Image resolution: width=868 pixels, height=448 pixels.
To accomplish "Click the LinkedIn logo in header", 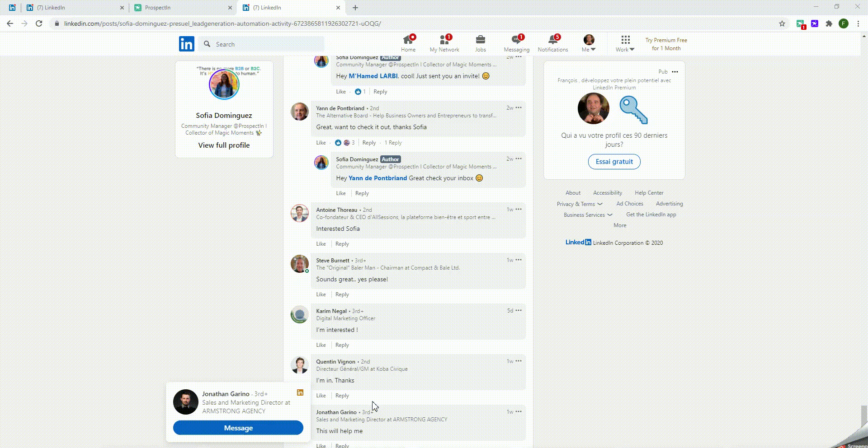I will (187, 44).
